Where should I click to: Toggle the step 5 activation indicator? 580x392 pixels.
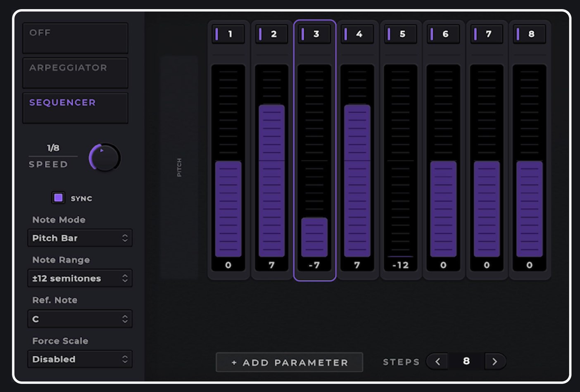click(390, 34)
